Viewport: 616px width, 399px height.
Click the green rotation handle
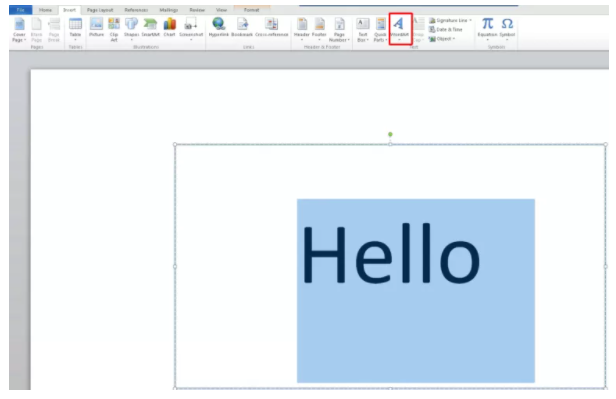tap(390, 134)
